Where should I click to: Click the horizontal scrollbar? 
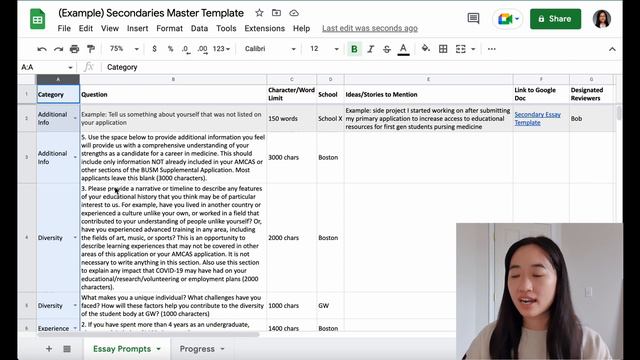(148, 334)
